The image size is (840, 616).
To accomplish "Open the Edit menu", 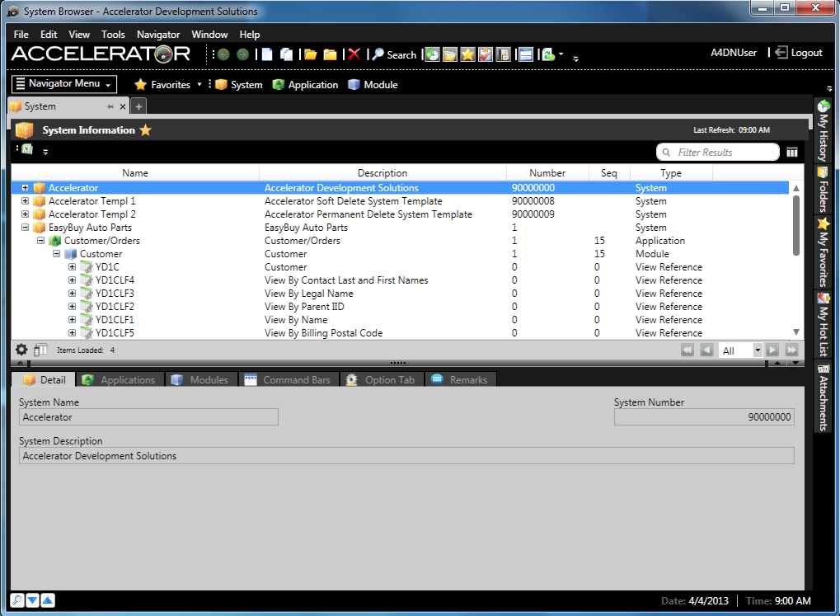I will point(49,35).
